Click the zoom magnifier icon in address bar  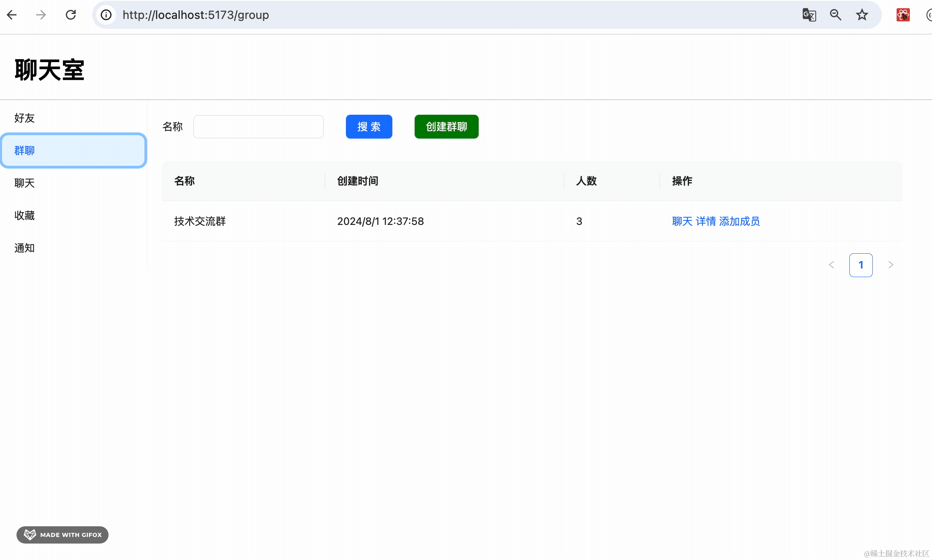click(x=835, y=15)
